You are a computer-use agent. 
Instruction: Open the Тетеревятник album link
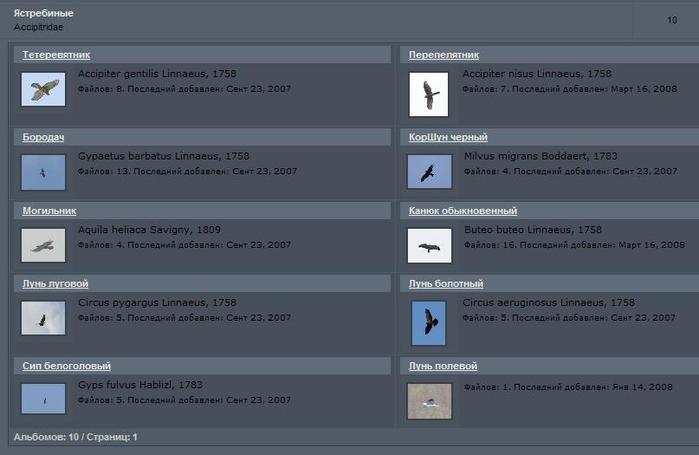coord(56,55)
